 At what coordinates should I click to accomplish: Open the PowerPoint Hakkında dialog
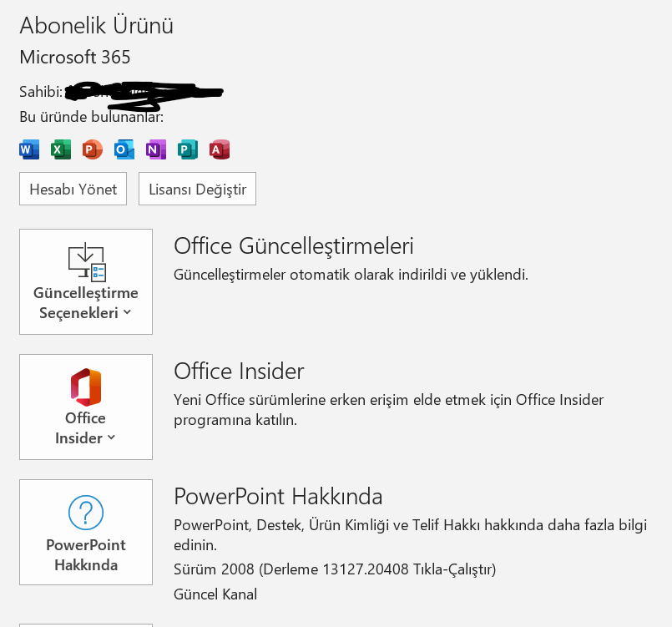[86, 532]
